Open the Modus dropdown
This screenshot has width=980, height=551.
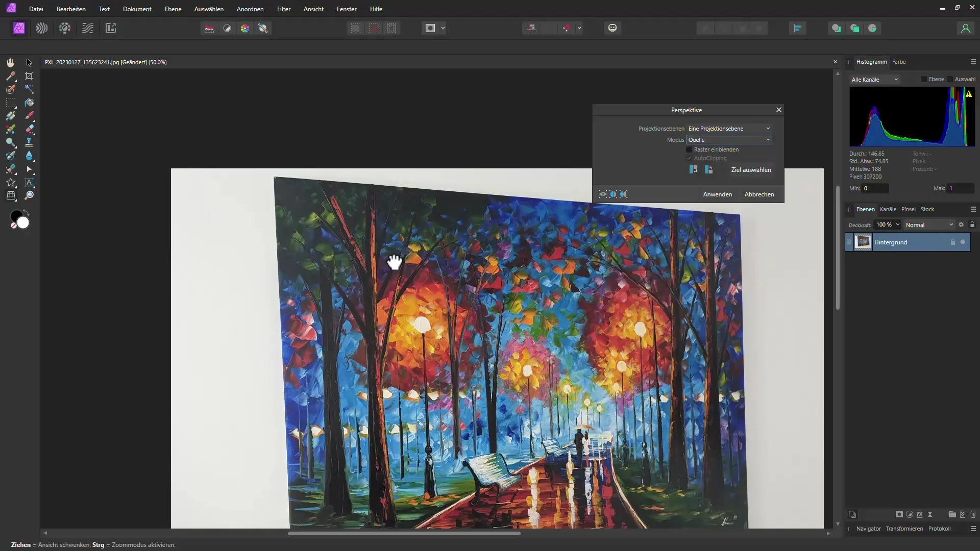(729, 139)
